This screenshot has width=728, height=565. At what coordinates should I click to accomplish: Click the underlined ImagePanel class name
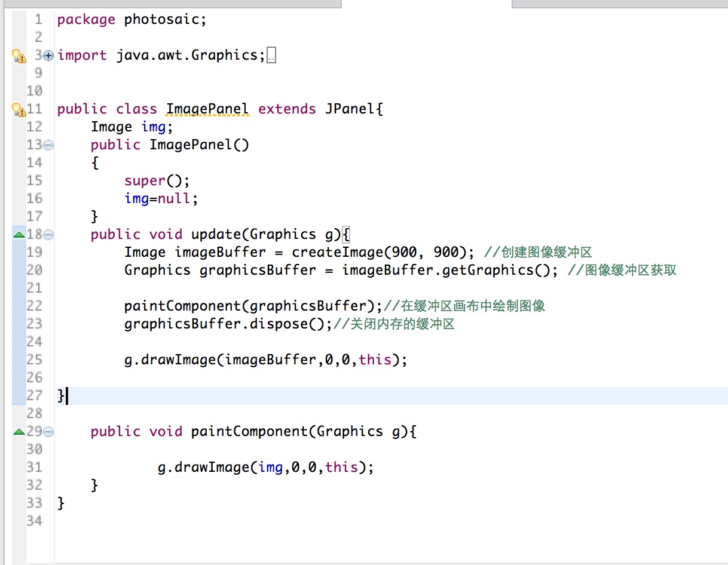coord(207,109)
